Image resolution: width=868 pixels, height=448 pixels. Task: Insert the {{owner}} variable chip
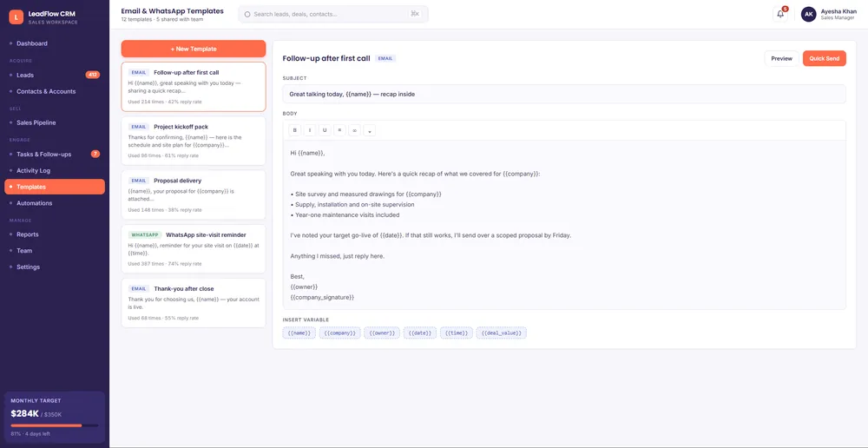coord(382,333)
